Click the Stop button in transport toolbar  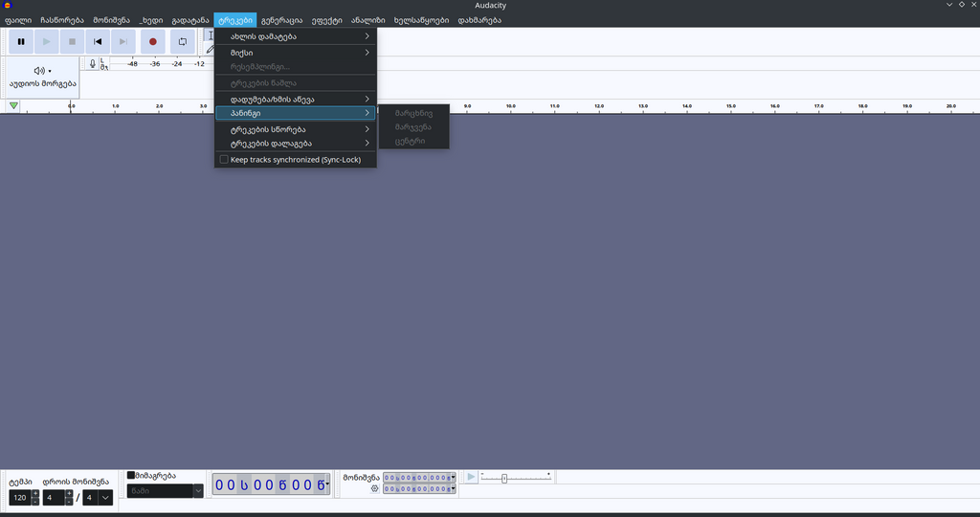point(72,42)
